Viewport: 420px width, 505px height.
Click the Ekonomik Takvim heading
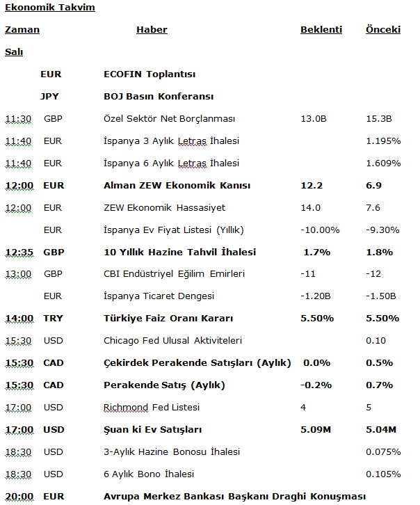coord(50,8)
